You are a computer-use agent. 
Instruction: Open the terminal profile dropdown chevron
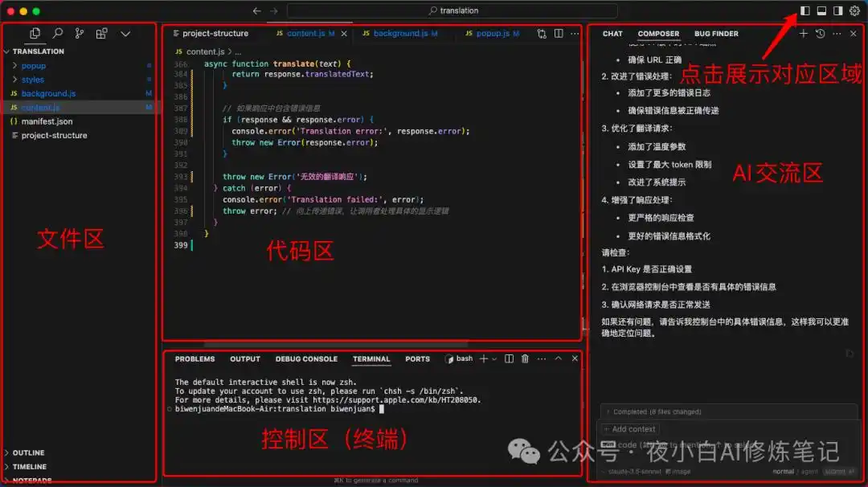coord(494,358)
